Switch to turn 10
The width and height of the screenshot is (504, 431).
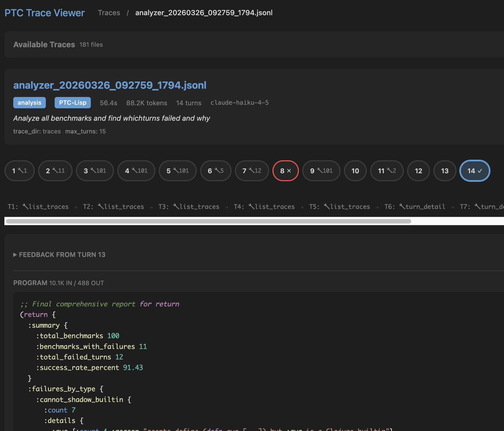(355, 171)
